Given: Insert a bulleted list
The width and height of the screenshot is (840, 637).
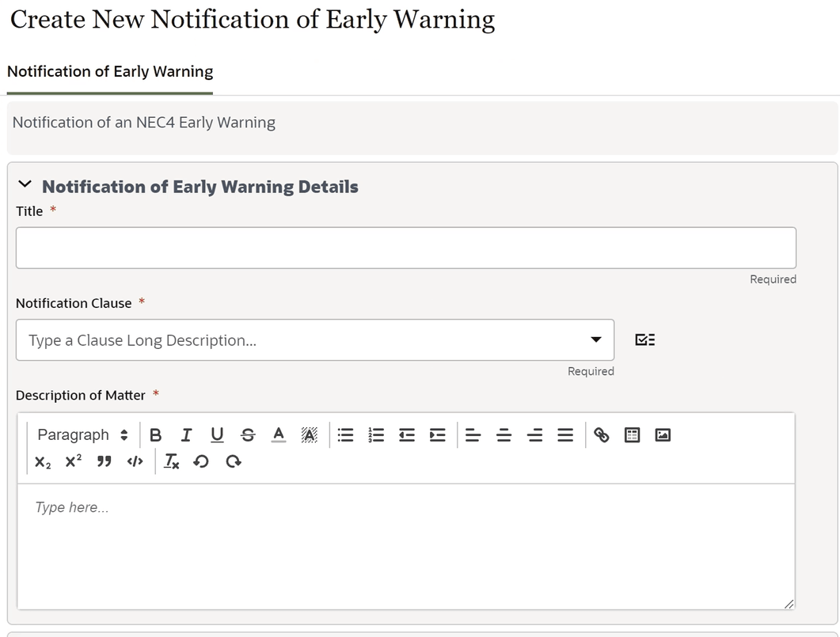Looking at the screenshot, I should click(x=344, y=434).
